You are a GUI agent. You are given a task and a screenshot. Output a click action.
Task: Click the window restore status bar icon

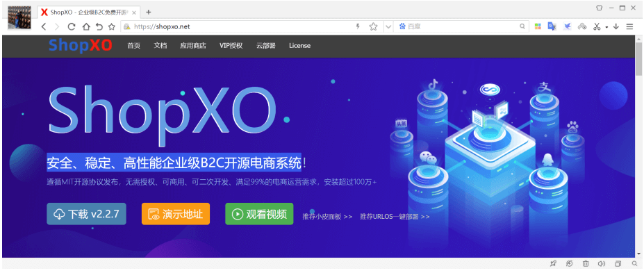618,263
